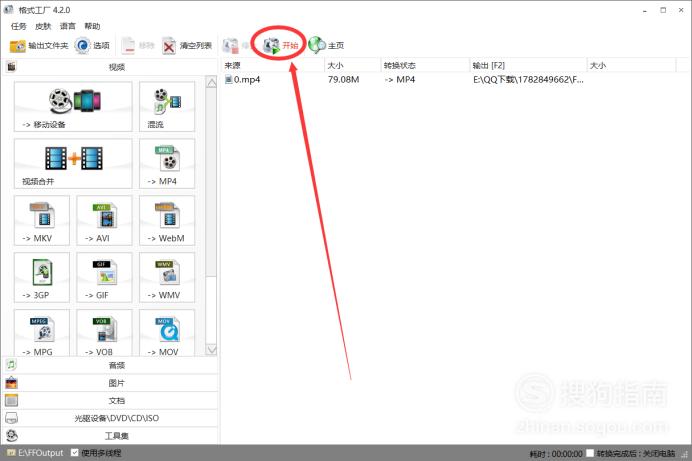692x461 pixels.
Task: Choose convert to 3GP
Action: [42, 277]
